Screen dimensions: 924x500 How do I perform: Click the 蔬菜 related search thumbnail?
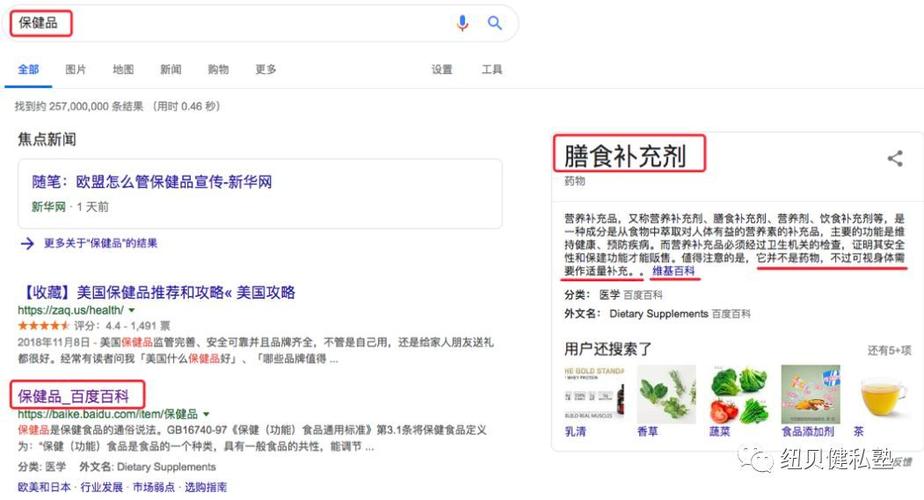(738, 394)
